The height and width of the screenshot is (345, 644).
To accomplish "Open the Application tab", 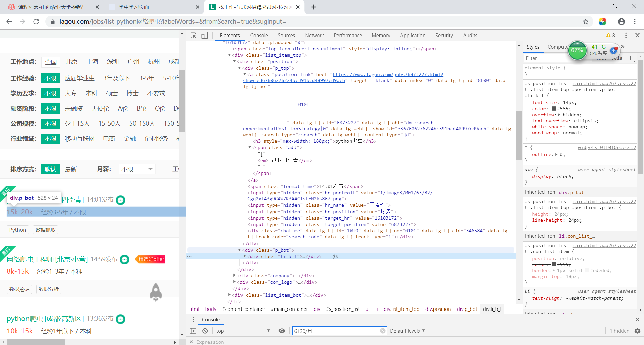I will (x=413, y=36).
